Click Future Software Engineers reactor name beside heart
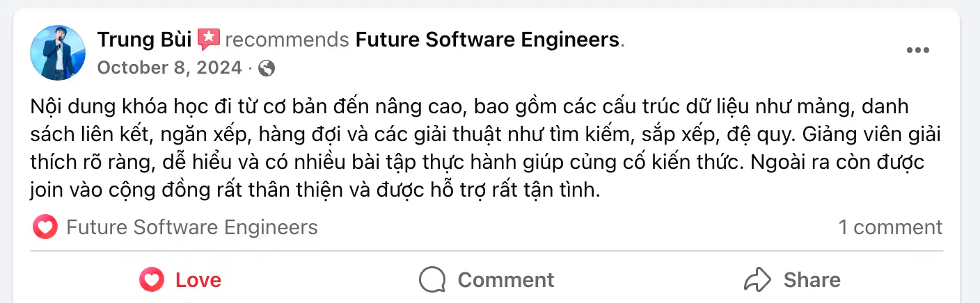 tap(191, 227)
